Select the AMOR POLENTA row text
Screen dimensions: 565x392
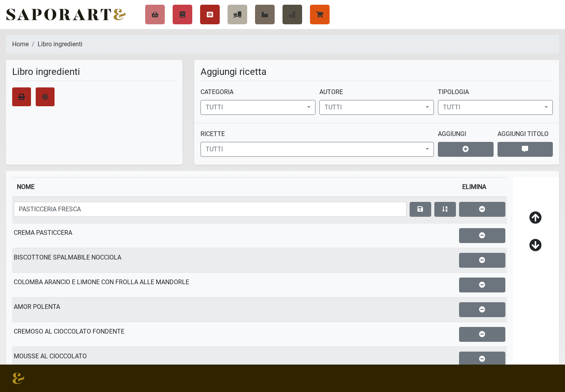pos(37,307)
